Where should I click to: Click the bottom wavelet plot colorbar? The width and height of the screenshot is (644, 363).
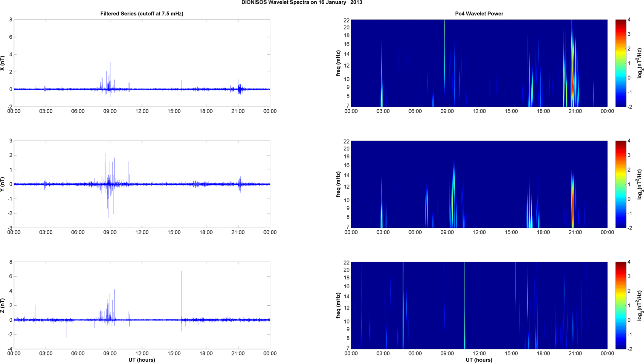(621, 306)
